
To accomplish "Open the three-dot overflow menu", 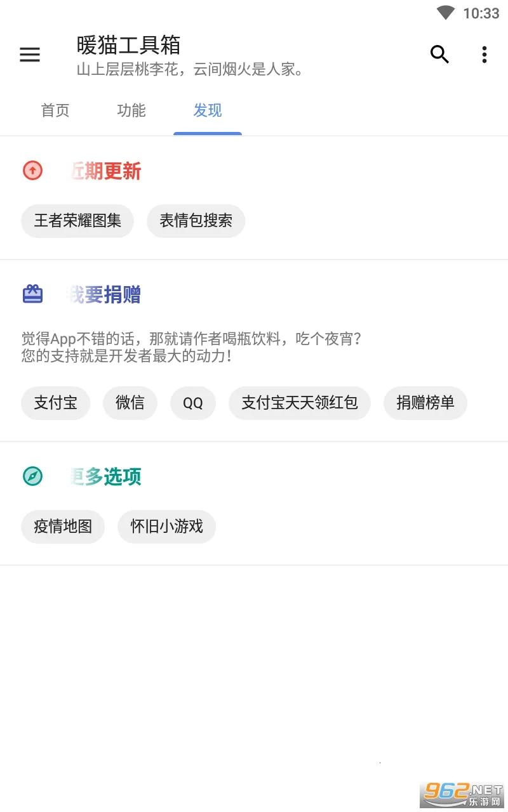I will point(484,55).
